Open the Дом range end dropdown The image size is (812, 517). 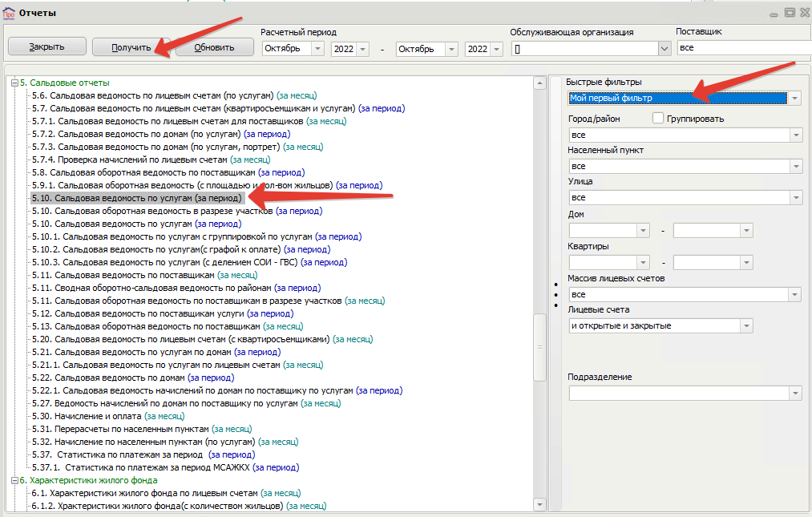tap(746, 231)
